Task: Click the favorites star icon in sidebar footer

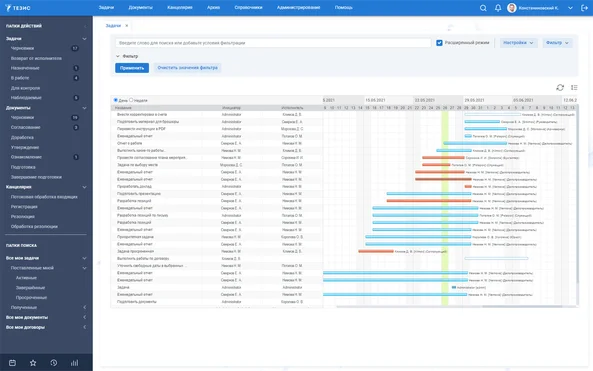Action: pyautogui.click(x=33, y=363)
